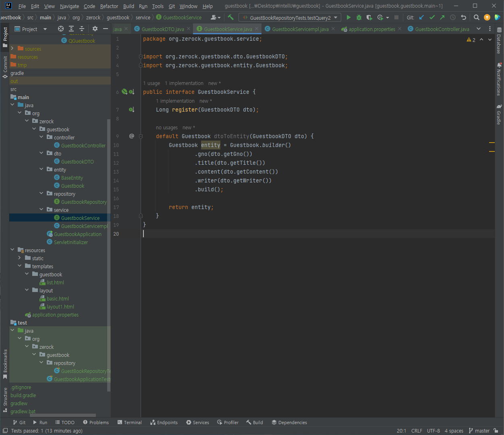504x435 pixels.
Task: Open the Gradle tool window
Action: pos(499,114)
